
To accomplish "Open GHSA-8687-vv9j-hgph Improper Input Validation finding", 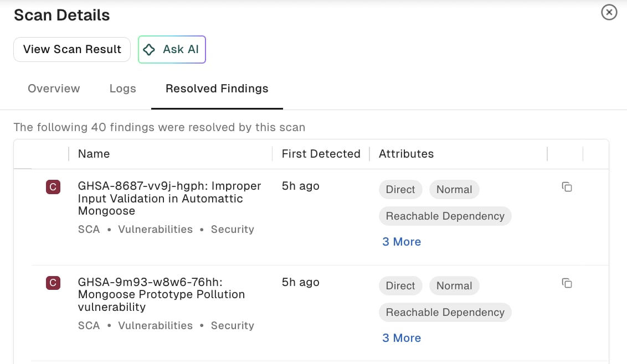I will (x=169, y=199).
